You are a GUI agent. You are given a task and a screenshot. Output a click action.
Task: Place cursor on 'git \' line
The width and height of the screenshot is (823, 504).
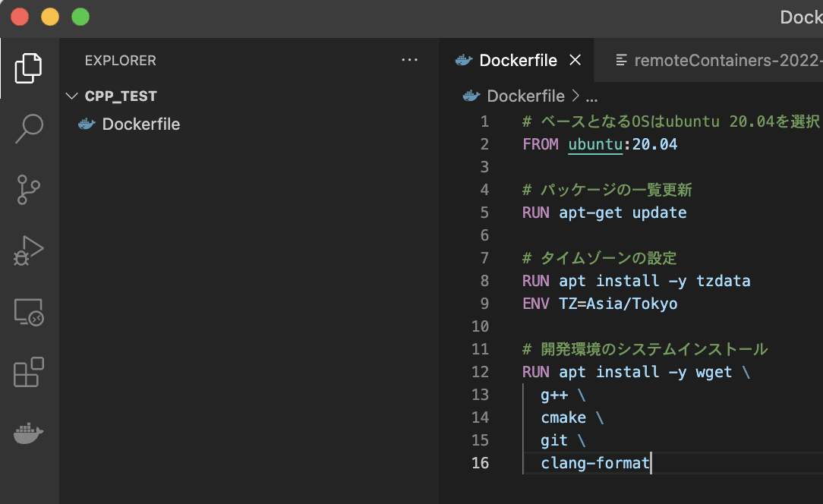[x=563, y=440]
